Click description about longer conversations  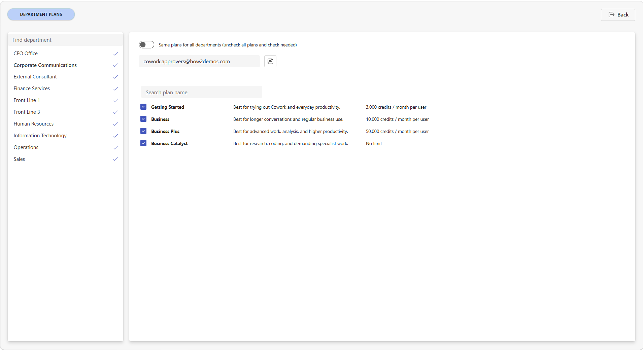[289, 119]
